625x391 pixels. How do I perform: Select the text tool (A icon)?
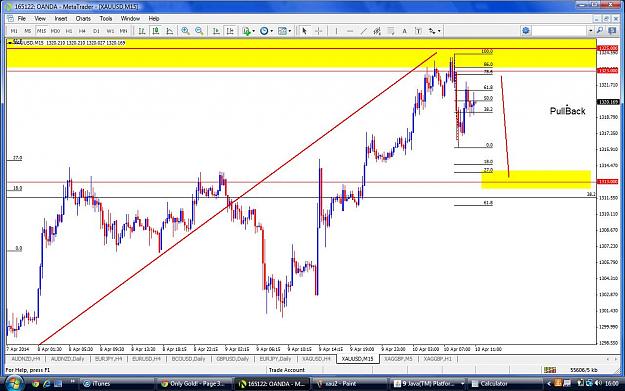(405, 31)
